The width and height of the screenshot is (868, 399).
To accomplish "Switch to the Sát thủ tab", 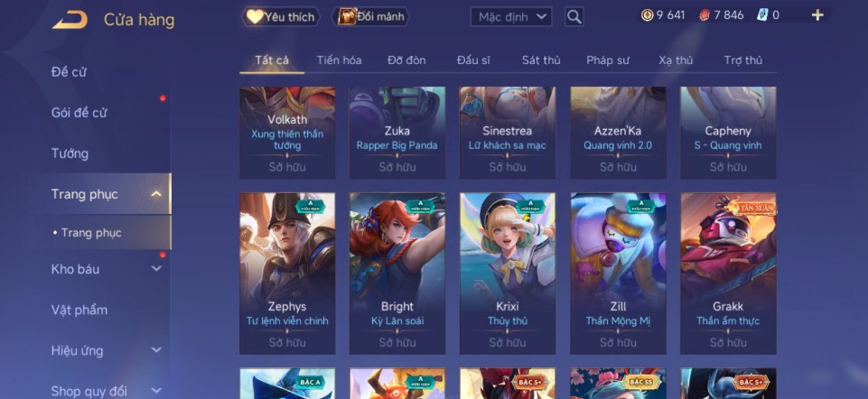I will (x=541, y=60).
